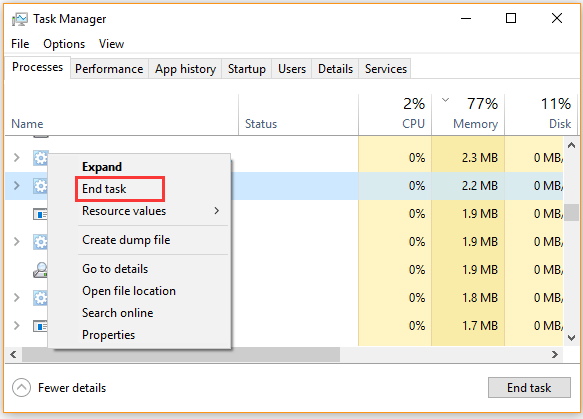This screenshot has height=419, width=583.
Task: Switch to the Details tab
Action: point(335,69)
